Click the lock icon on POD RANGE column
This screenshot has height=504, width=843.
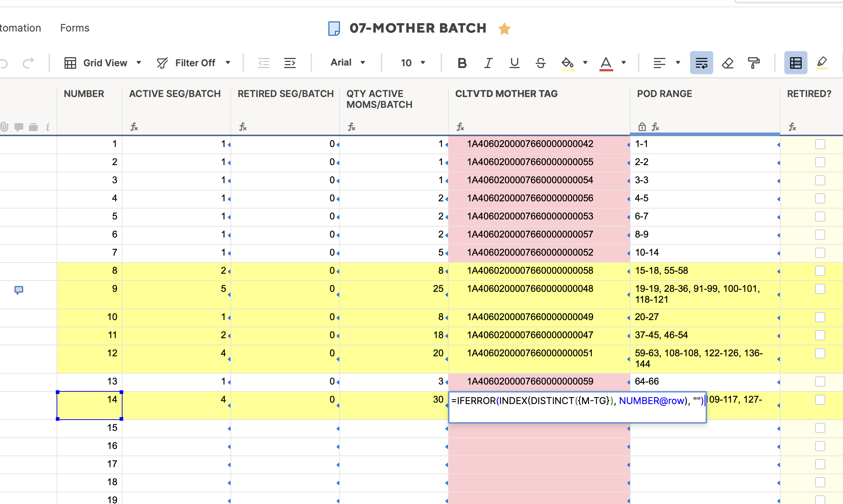(x=642, y=127)
